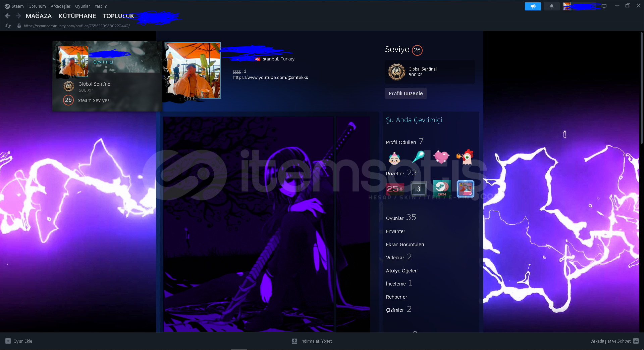Open the Global Sentinel 500 XP badge emblem

[396, 72]
